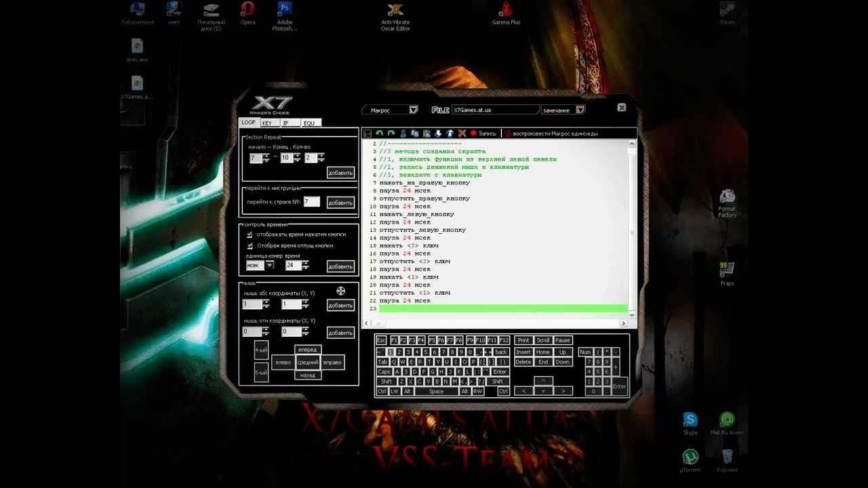Click script editor scrollbar down arrow

coord(632,314)
